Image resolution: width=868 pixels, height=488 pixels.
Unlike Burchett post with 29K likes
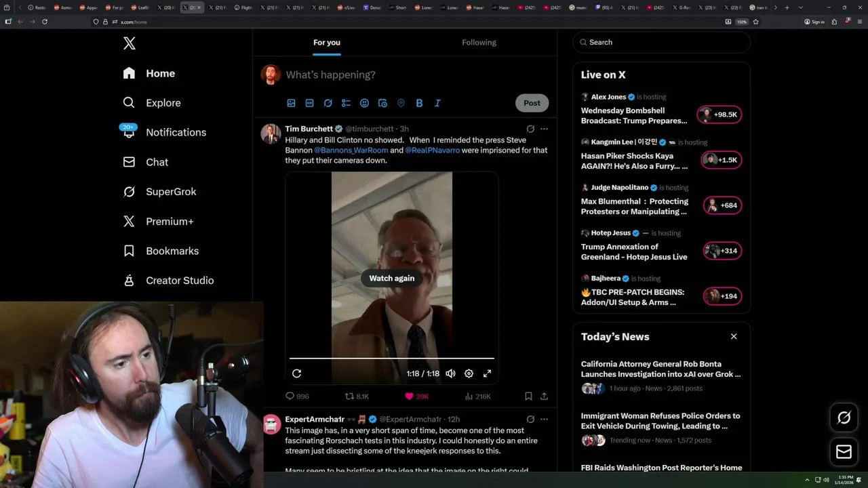pos(416,396)
